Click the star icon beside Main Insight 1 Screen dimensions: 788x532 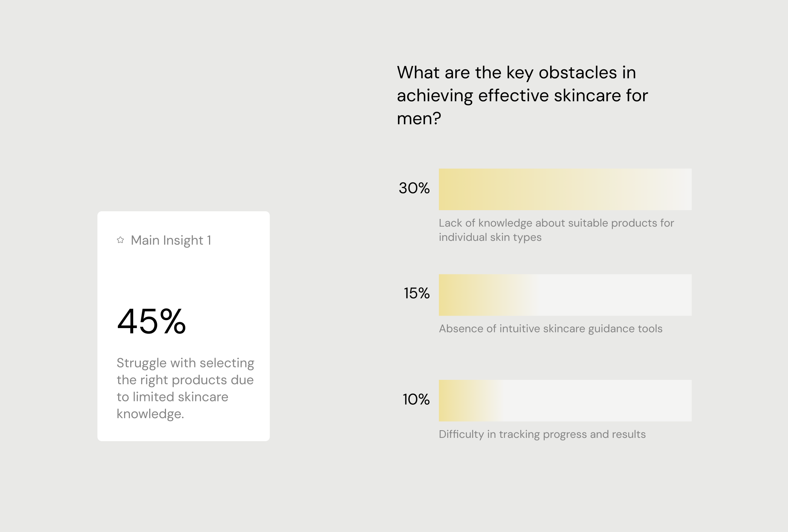pos(120,240)
